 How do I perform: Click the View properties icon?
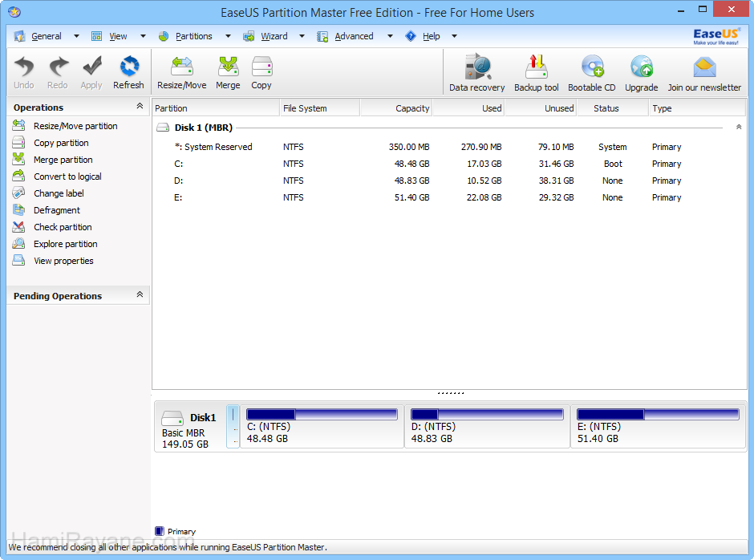coord(18,260)
